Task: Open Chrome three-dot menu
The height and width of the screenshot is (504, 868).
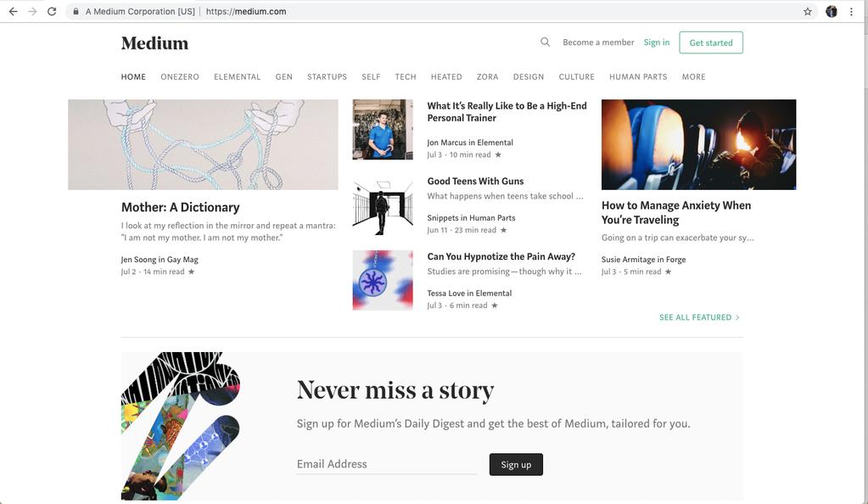Action: (851, 11)
